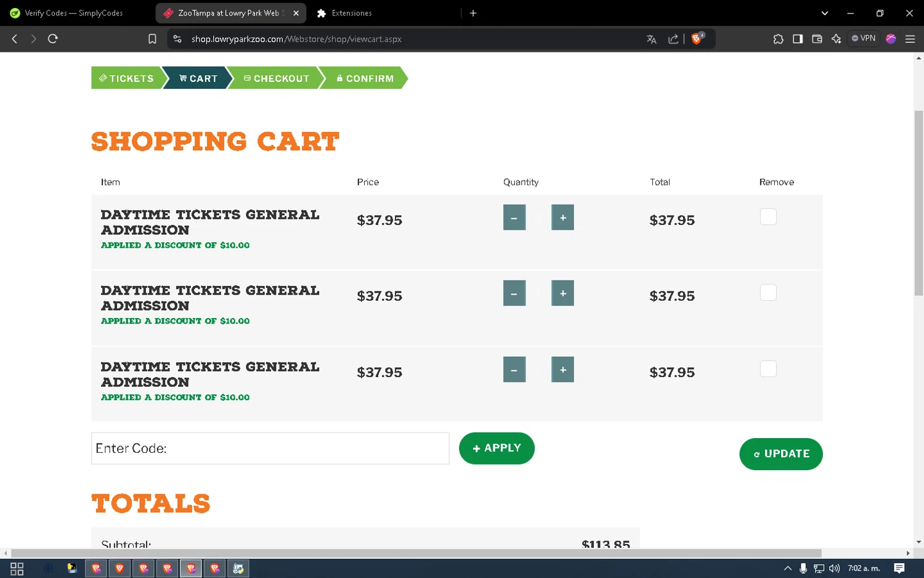Click the first row's $10.00 discount note

click(175, 245)
